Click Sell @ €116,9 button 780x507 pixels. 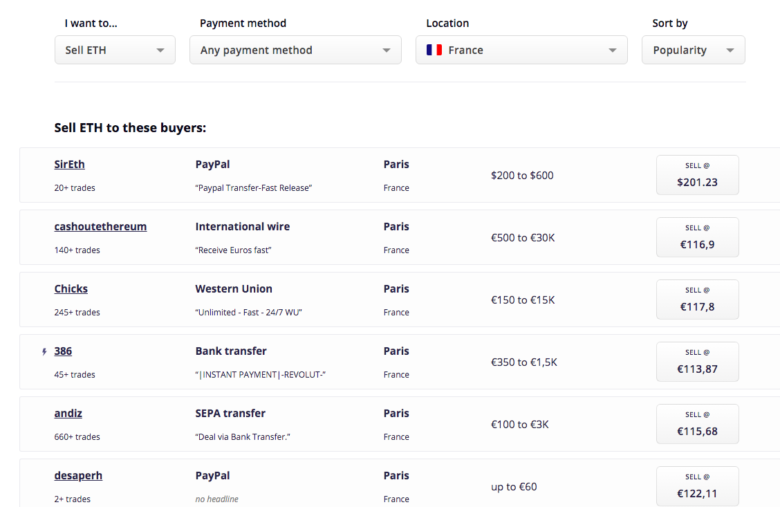(697, 237)
